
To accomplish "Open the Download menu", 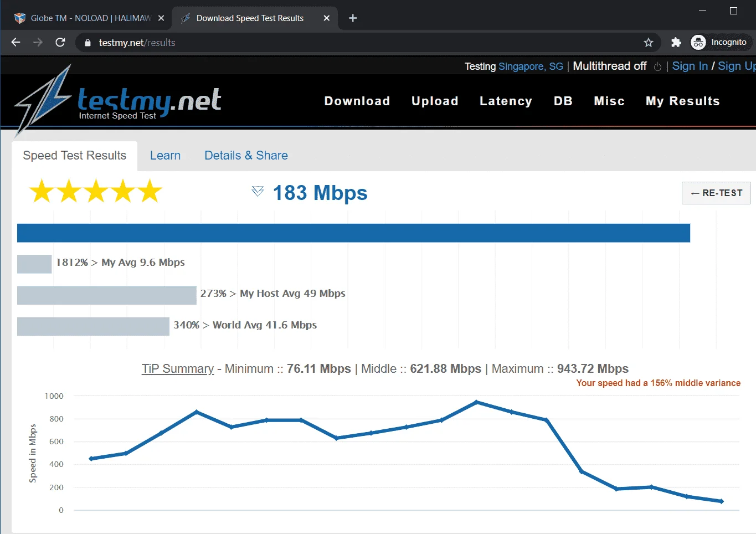I will [357, 101].
